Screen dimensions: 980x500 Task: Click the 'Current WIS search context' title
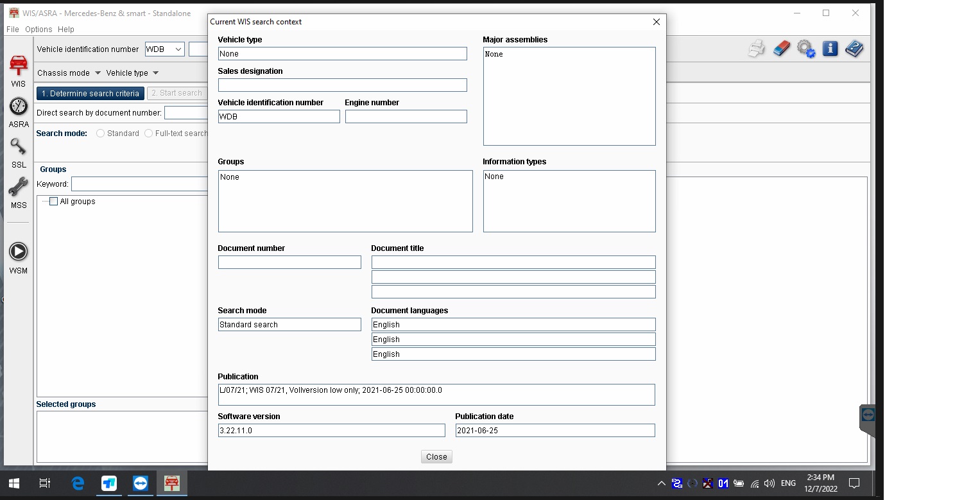256,22
